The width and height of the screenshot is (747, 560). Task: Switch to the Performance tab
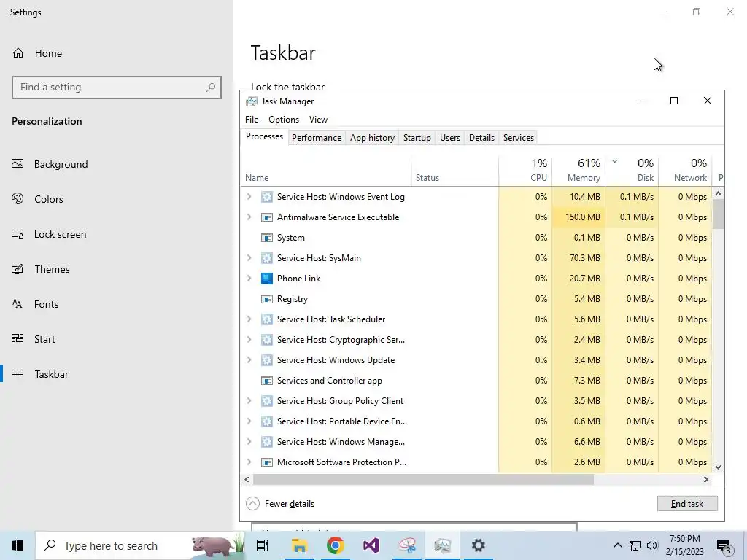point(317,138)
